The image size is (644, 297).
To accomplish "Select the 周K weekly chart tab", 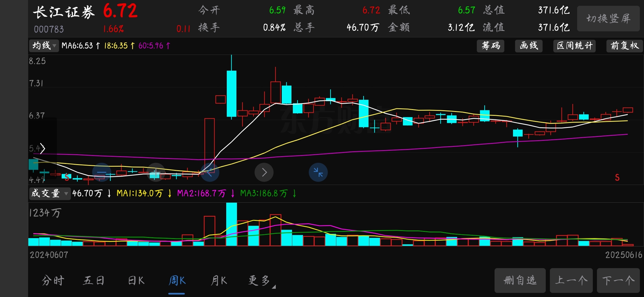I will pyautogui.click(x=177, y=281).
